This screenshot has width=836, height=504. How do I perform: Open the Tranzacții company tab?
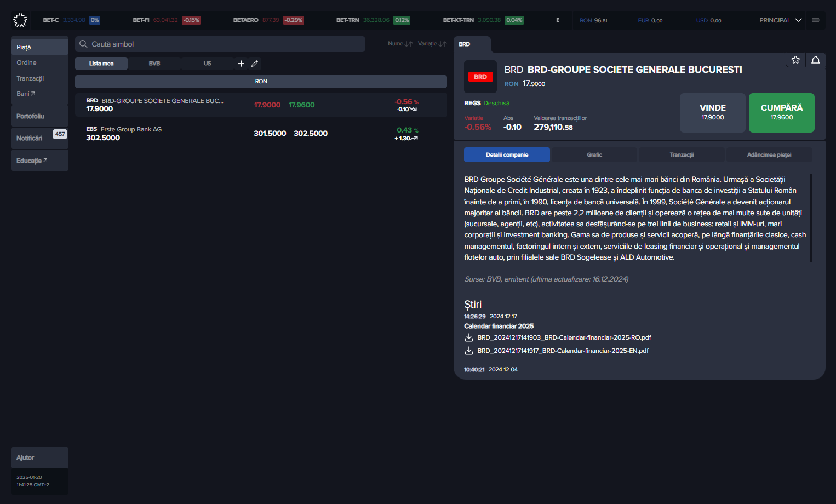pos(682,155)
